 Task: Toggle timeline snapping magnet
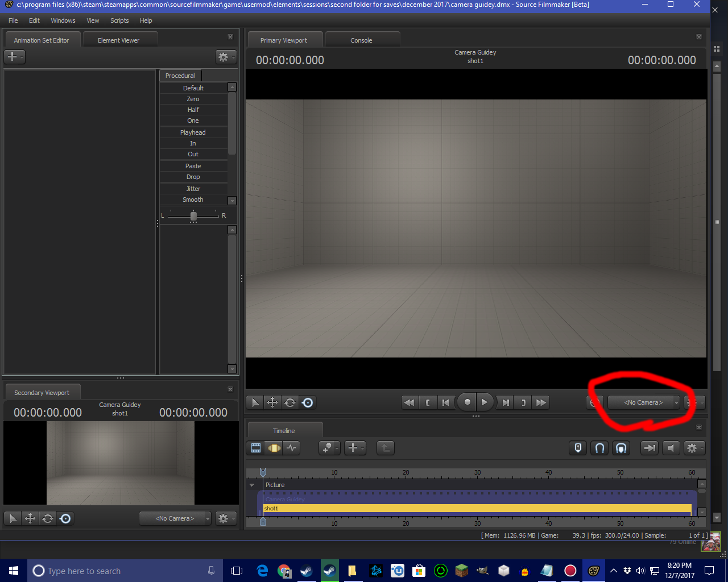pyautogui.click(x=599, y=448)
